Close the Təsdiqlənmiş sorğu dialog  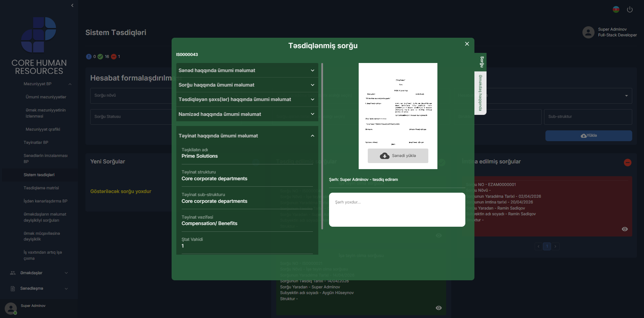(467, 44)
